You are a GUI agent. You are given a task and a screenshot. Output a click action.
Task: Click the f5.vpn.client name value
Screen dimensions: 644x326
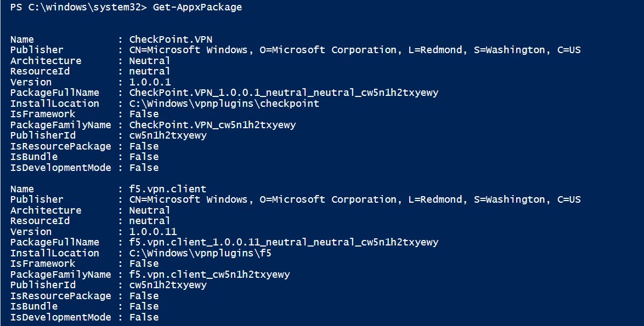pos(167,189)
